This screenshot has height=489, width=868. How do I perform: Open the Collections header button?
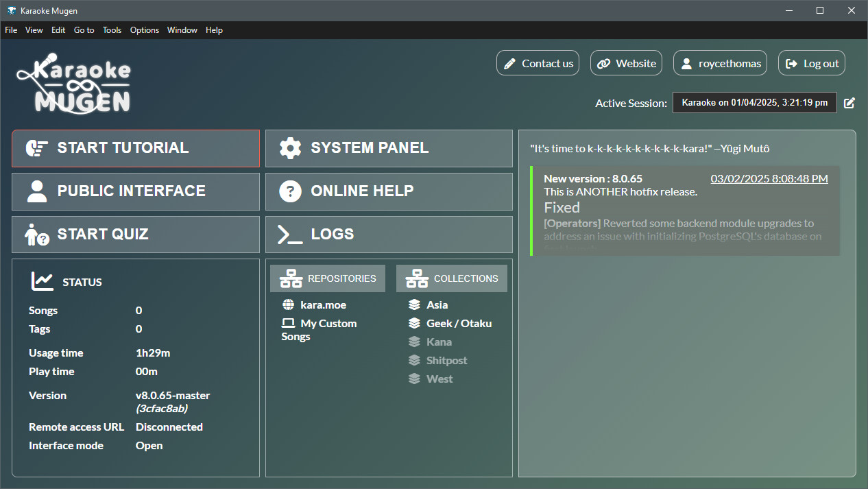click(452, 278)
